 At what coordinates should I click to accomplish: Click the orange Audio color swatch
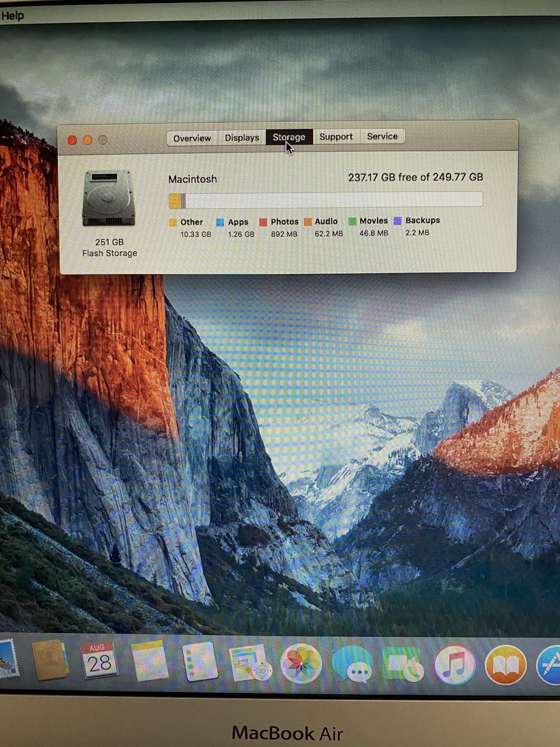(x=308, y=222)
